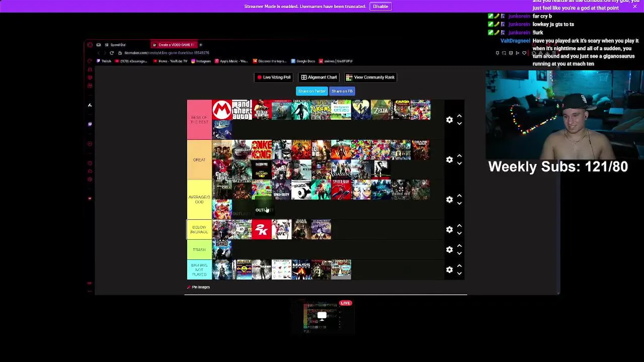Click up arrow on AVERAGE/GOOD tier row
644x362 pixels.
click(x=459, y=196)
